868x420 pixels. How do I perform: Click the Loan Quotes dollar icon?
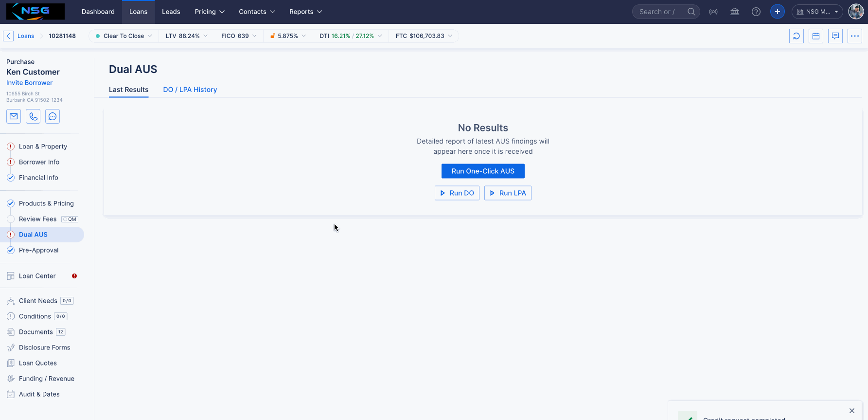(x=11, y=363)
